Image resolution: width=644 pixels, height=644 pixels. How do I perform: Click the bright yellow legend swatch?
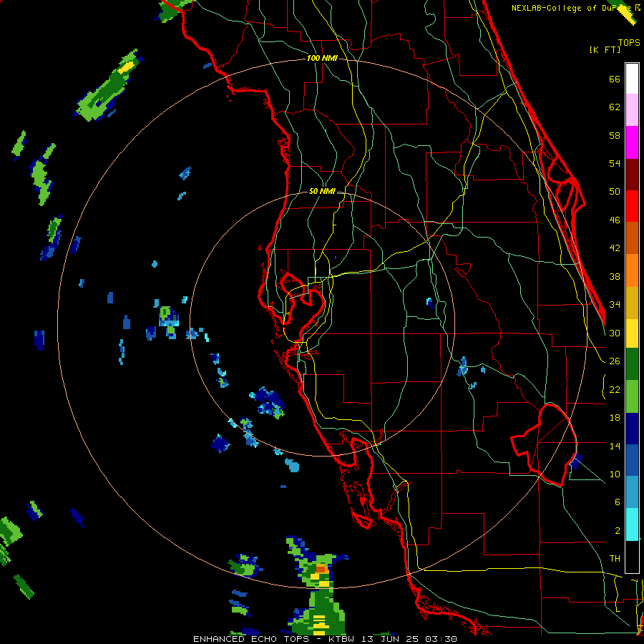click(x=632, y=333)
